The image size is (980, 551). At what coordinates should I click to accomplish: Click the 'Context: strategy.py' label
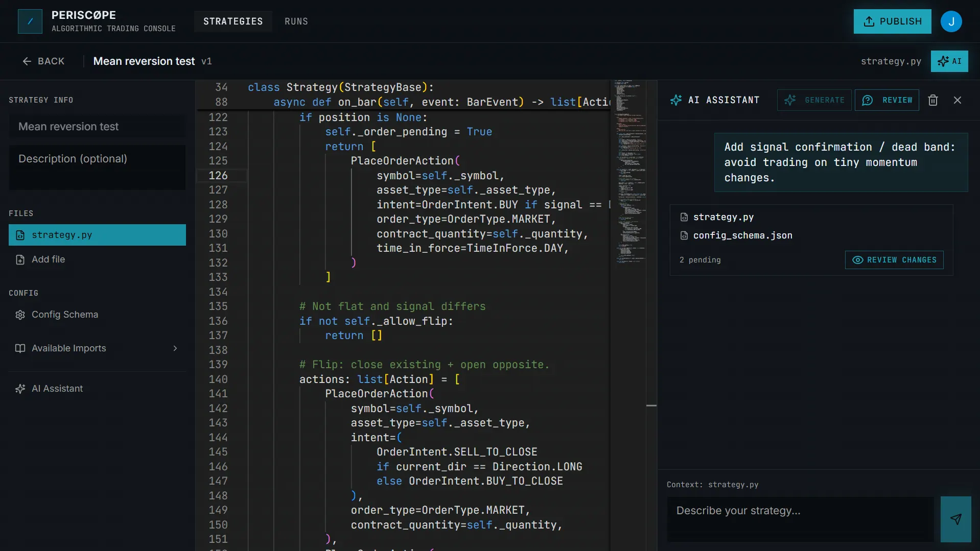point(712,485)
